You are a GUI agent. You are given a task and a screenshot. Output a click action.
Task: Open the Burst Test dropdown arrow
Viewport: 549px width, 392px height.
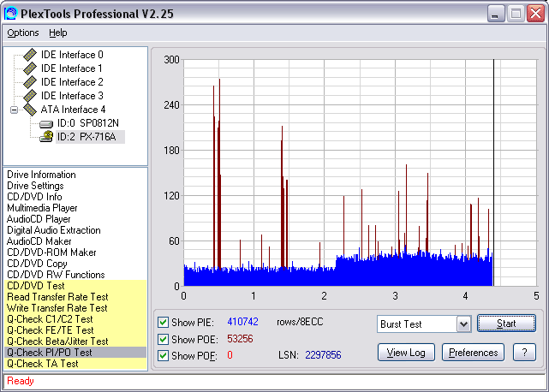tap(463, 324)
